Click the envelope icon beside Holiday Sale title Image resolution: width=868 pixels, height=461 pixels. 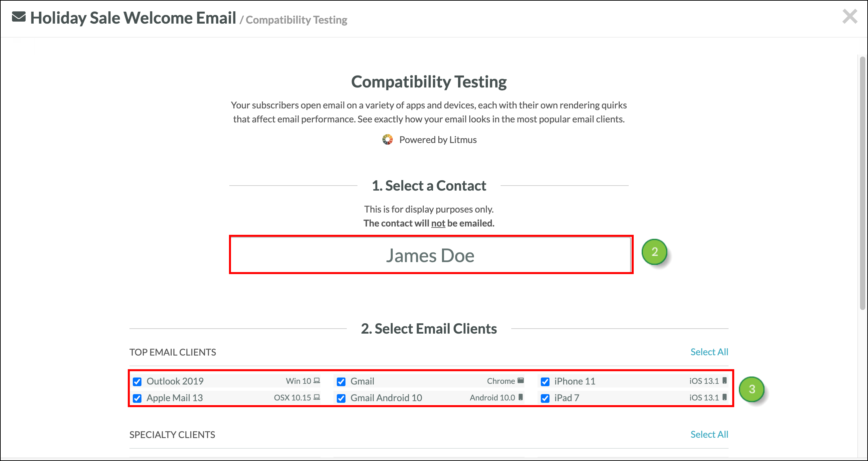click(x=19, y=17)
